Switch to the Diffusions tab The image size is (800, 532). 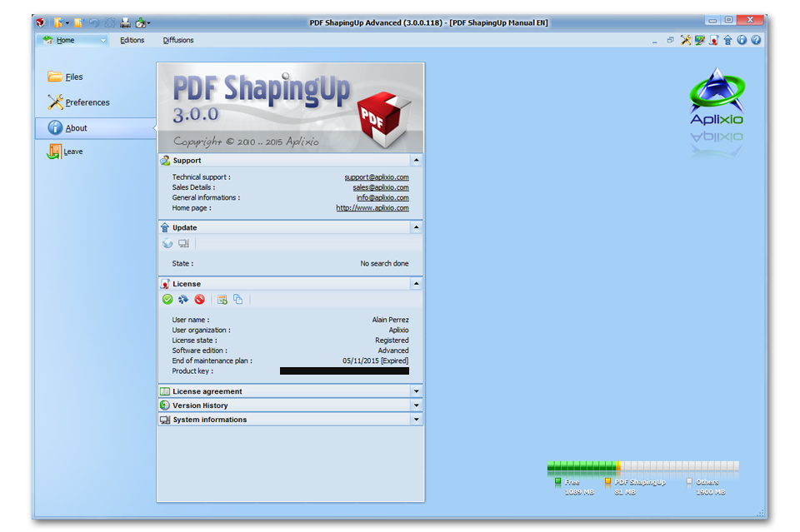pyautogui.click(x=178, y=40)
